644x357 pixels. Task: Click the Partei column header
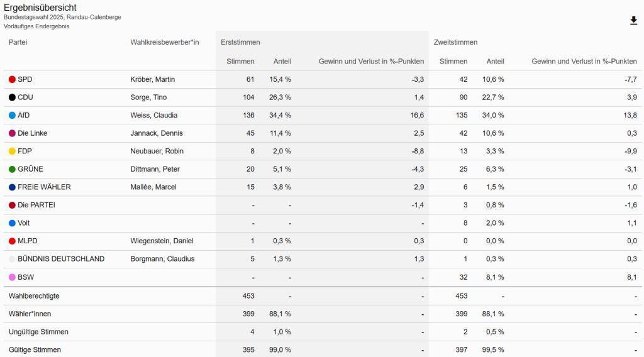point(18,42)
